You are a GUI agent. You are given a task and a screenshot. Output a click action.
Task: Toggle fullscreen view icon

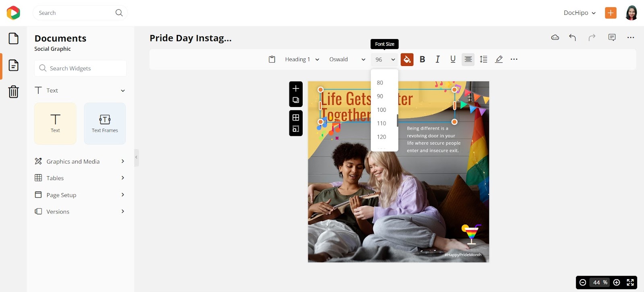[x=630, y=283]
